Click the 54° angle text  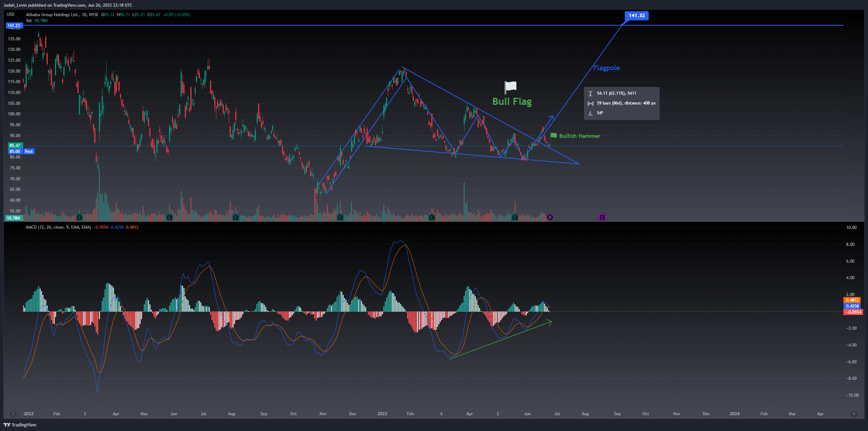tap(600, 113)
